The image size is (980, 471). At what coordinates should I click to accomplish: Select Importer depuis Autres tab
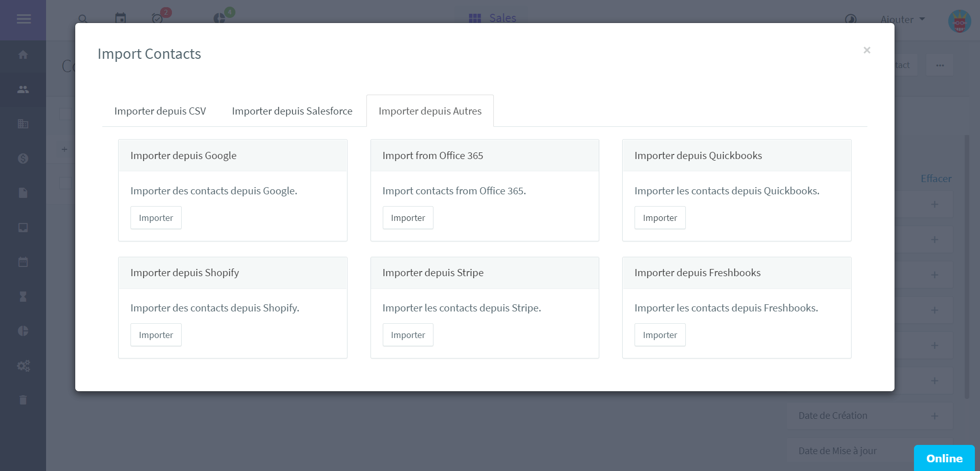pos(430,111)
